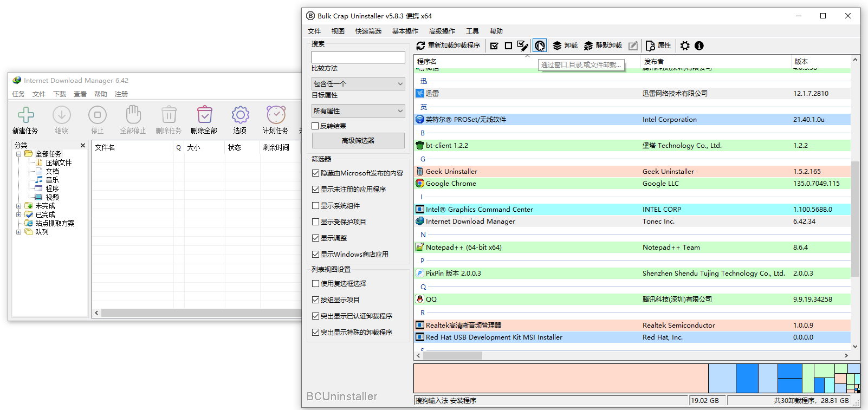This screenshot has width=868, height=410.
Task: Expand the 队列 tree node in IDM
Action: [18, 232]
